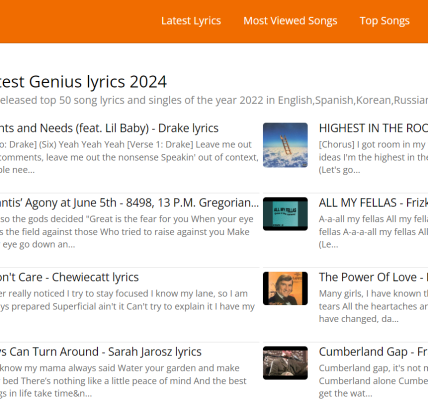
Task: Click the ladder-in-clouds album thumbnail
Action: [x=285, y=145]
